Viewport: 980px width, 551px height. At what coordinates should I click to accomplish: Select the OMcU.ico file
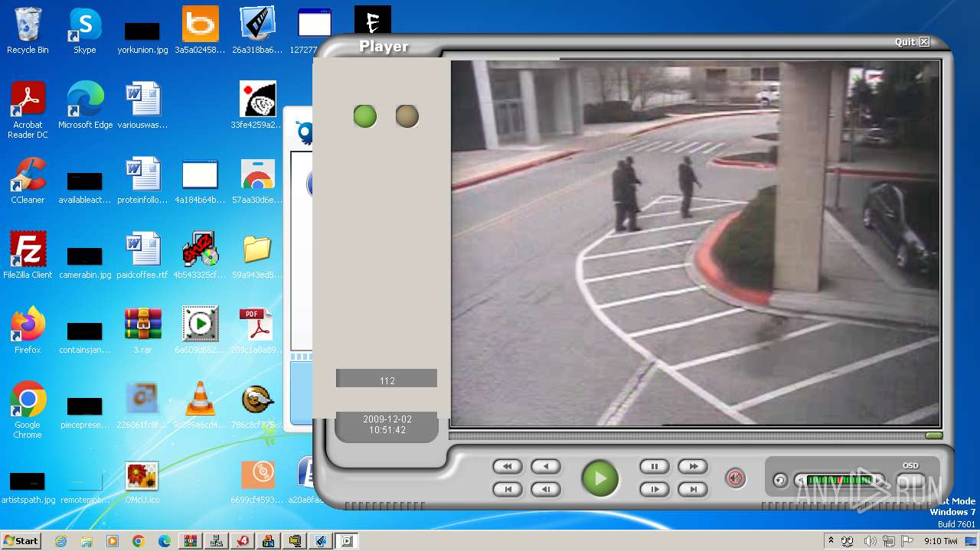[142, 482]
